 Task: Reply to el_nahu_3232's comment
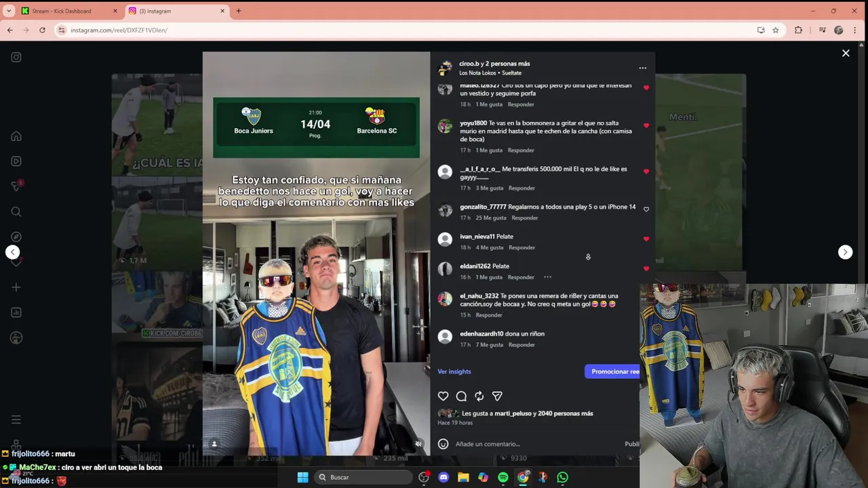[489, 315]
